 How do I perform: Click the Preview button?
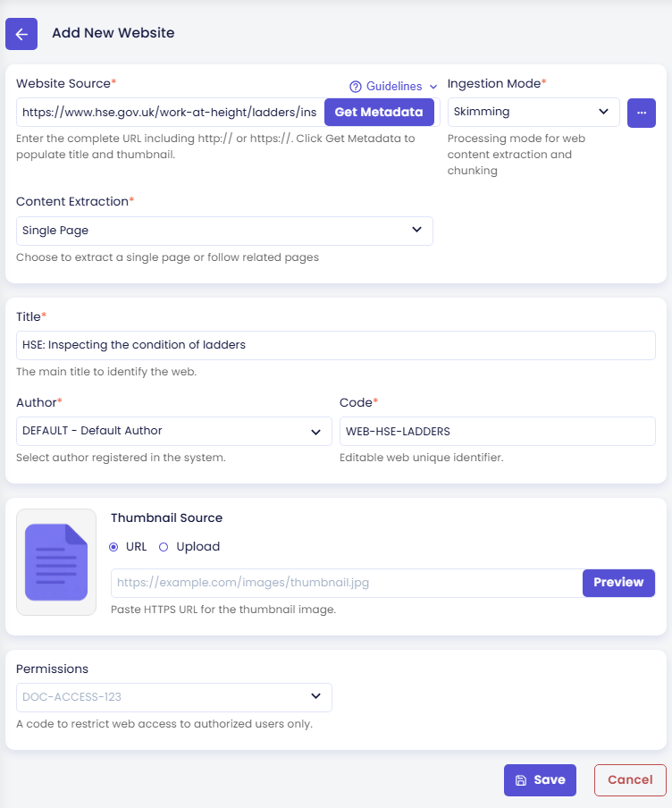pyautogui.click(x=618, y=583)
